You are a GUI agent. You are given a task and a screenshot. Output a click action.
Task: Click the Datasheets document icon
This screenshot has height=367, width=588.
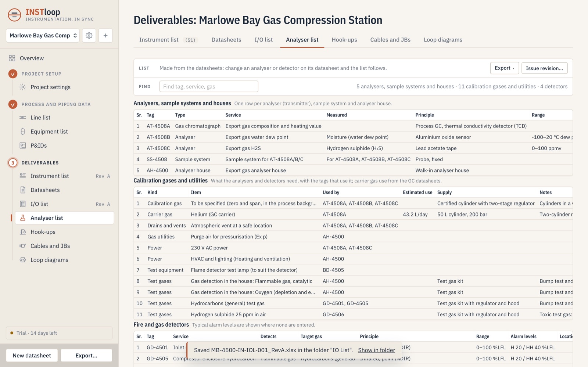[x=23, y=190]
